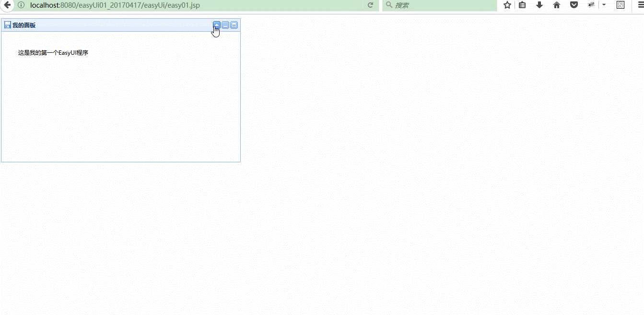Focus the 搜索 search box
The image size is (644, 315).
(x=440, y=5)
